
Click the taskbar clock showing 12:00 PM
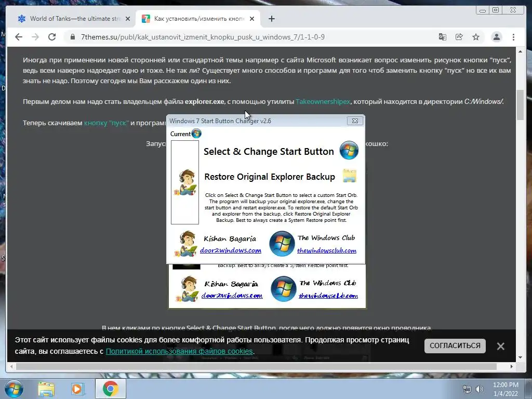coord(506,389)
